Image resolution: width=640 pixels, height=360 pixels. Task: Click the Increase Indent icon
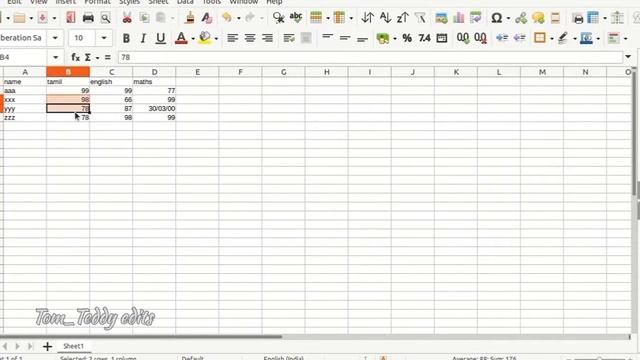click(502, 38)
